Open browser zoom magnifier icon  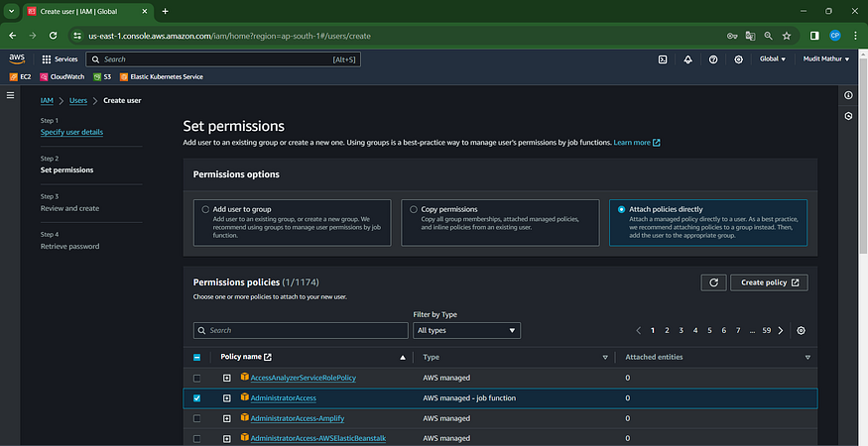(769, 36)
